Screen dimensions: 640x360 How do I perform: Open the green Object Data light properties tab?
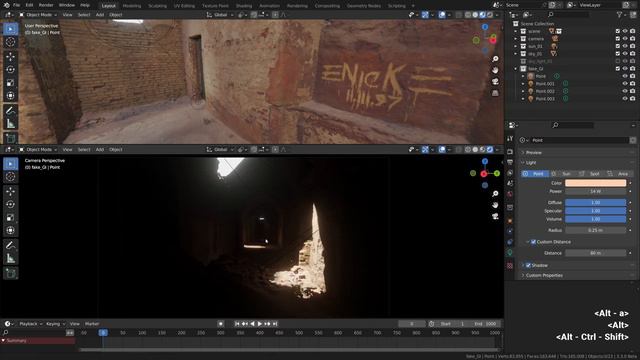click(510, 253)
